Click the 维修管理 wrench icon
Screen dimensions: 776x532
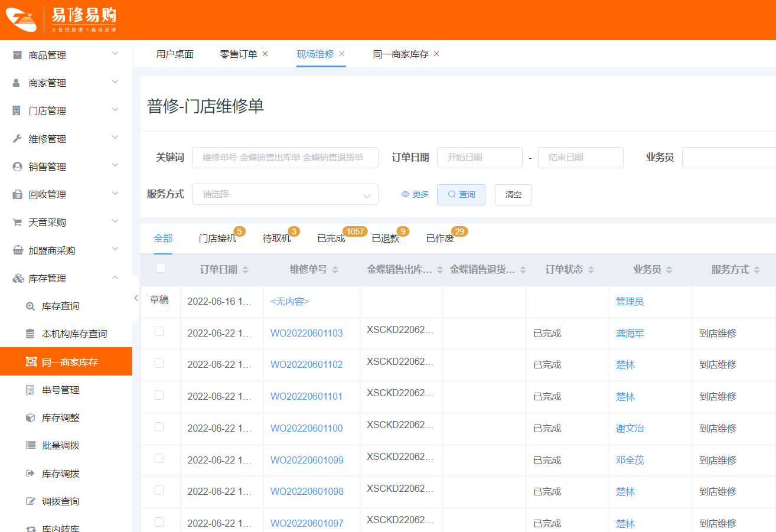click(x=17, y=139)
